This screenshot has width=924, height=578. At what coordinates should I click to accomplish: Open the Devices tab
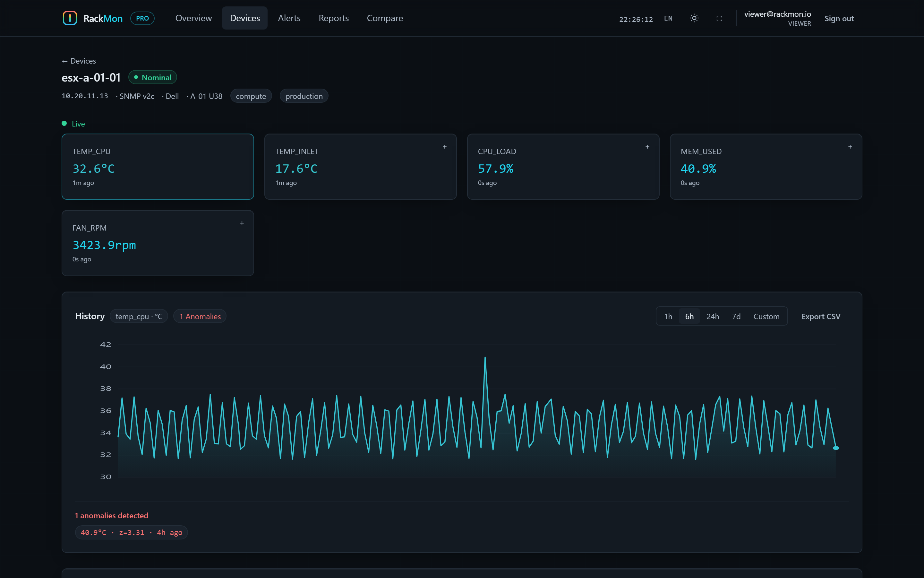245,18
